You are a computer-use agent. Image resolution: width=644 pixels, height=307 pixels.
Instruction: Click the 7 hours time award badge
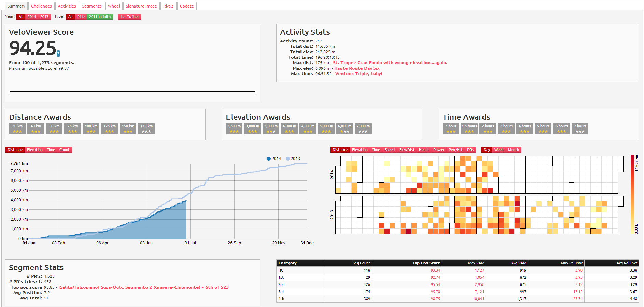click(x=580, y=129)
